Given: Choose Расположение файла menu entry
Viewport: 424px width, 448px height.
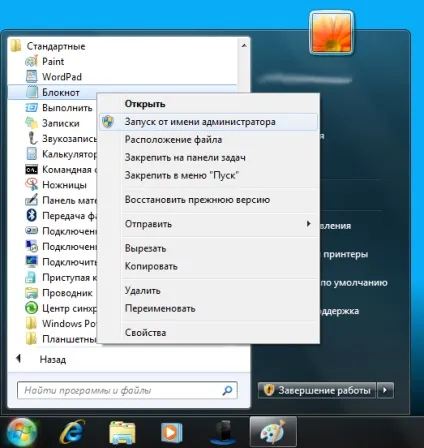Looking at the screenshot, I should pos(173,140).
